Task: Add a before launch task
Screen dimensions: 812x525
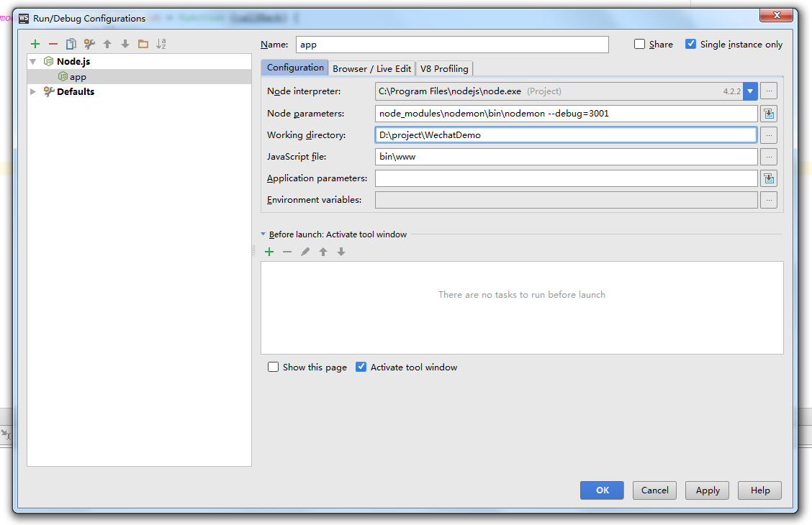Action: point(269,252)
